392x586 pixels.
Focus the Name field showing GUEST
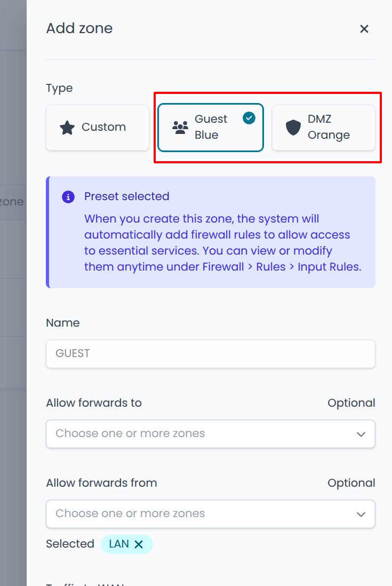point(210,353)
